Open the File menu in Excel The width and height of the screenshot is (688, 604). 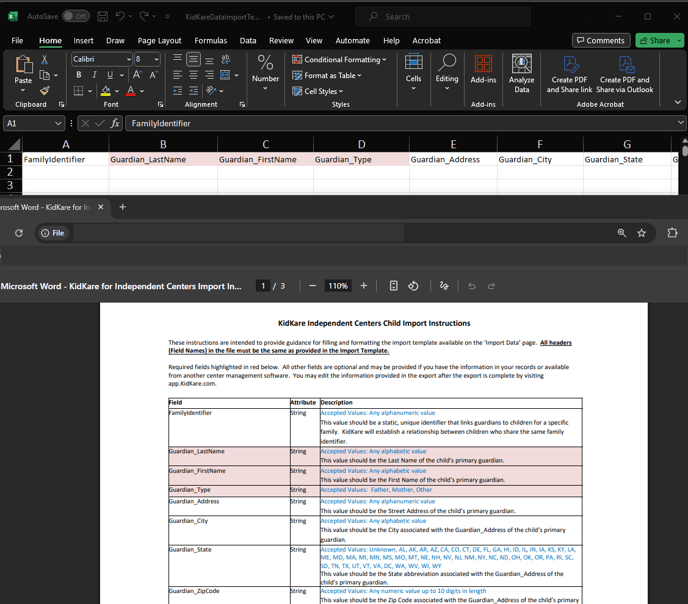(x=17, y=40)
